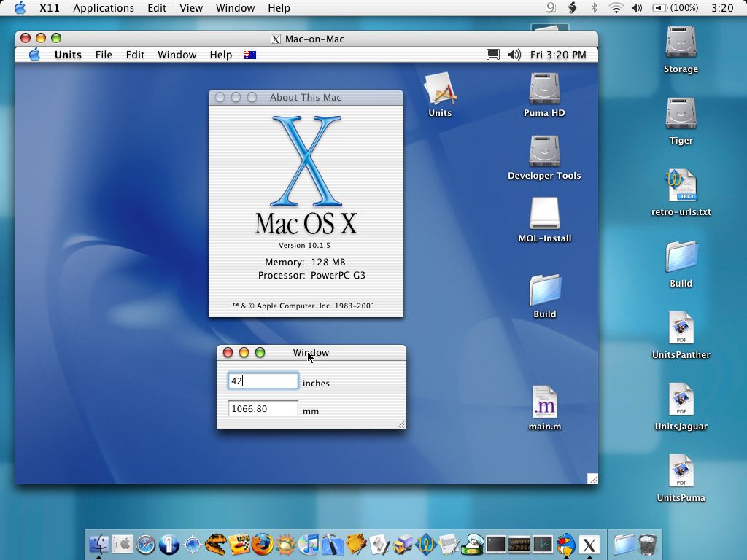Open the dinosaur head Dock icon
The height and width of the screenshot is (560, 747).
216,544
